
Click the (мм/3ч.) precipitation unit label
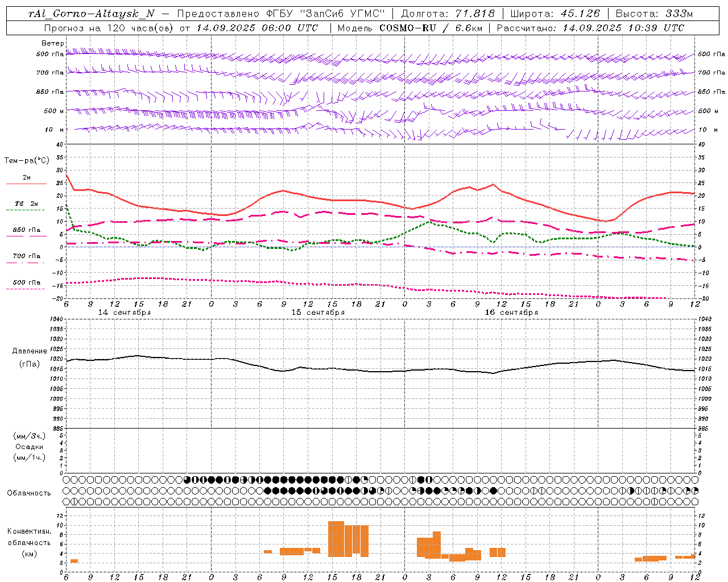[x=29, y=436]
